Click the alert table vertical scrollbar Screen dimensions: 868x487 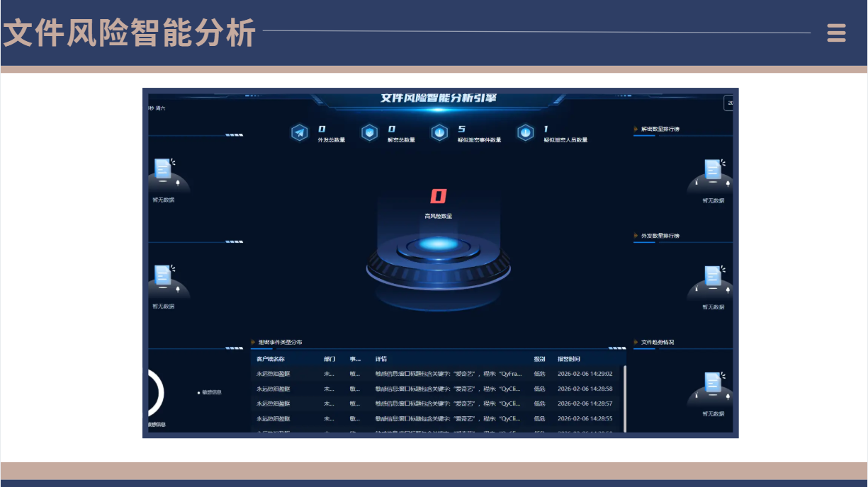click(624, 398)
